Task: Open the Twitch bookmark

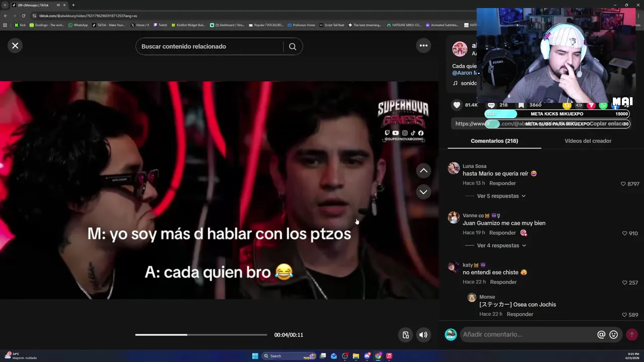Action: [160, 25]
